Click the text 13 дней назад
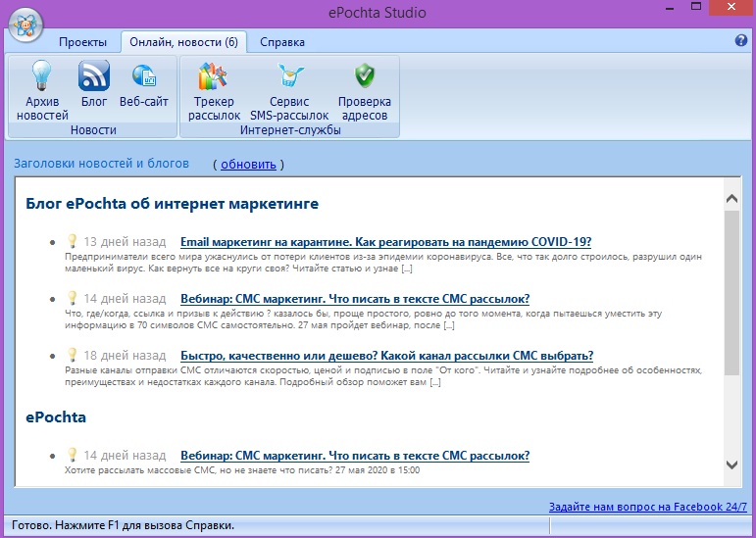Viewport: 756px width, 538px height. (x=125, y=242)
